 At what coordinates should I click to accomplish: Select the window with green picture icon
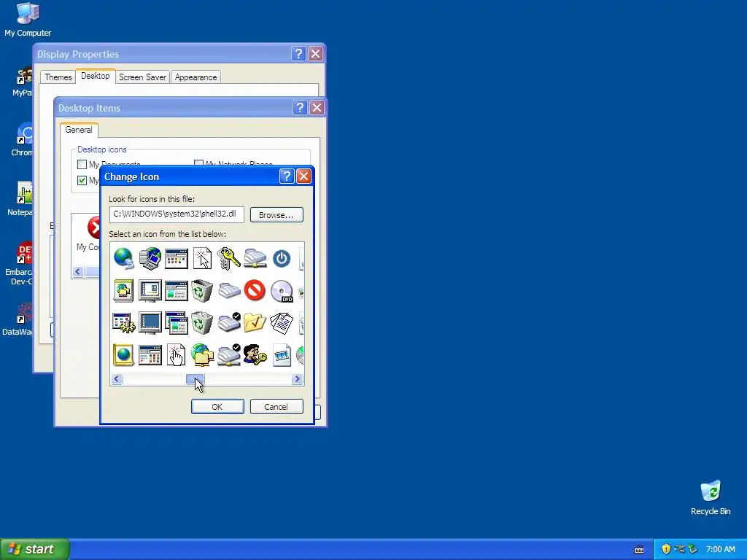[x=177, y=290]
